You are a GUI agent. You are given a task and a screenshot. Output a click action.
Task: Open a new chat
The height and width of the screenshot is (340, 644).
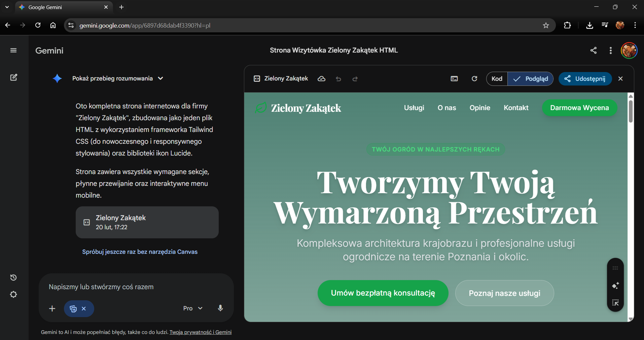coord(13,77)
